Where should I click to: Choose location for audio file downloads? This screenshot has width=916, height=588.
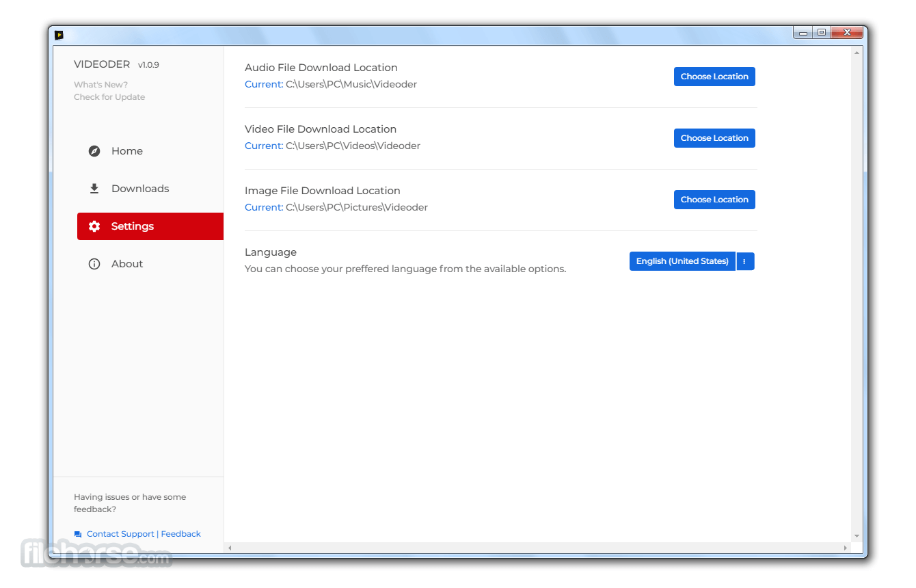(714, 77)
